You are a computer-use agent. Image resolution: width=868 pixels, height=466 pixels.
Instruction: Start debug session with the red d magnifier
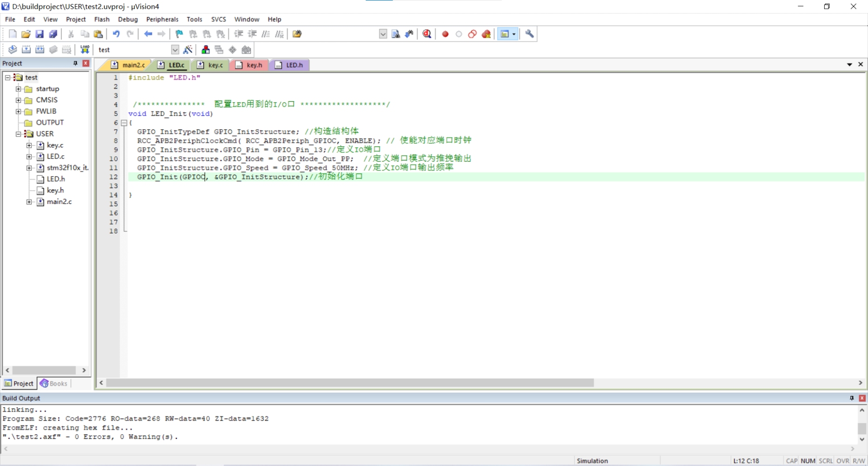click(x=427, y=34)
